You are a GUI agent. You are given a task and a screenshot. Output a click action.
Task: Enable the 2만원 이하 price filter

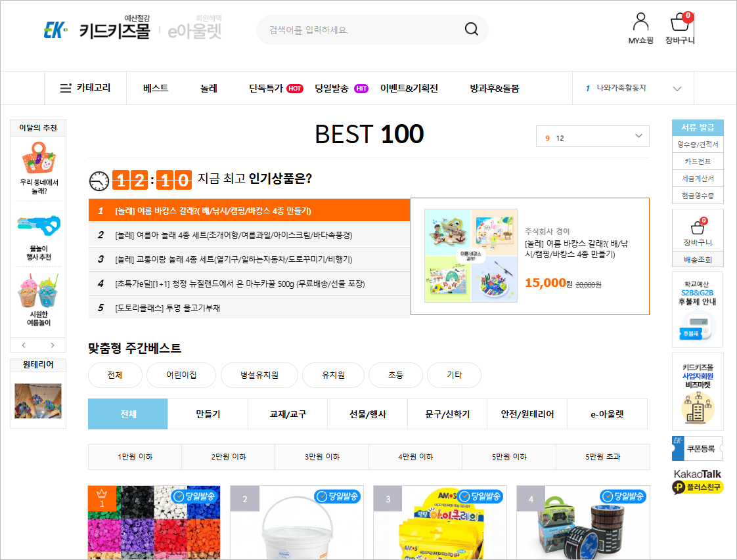(228, 456)
